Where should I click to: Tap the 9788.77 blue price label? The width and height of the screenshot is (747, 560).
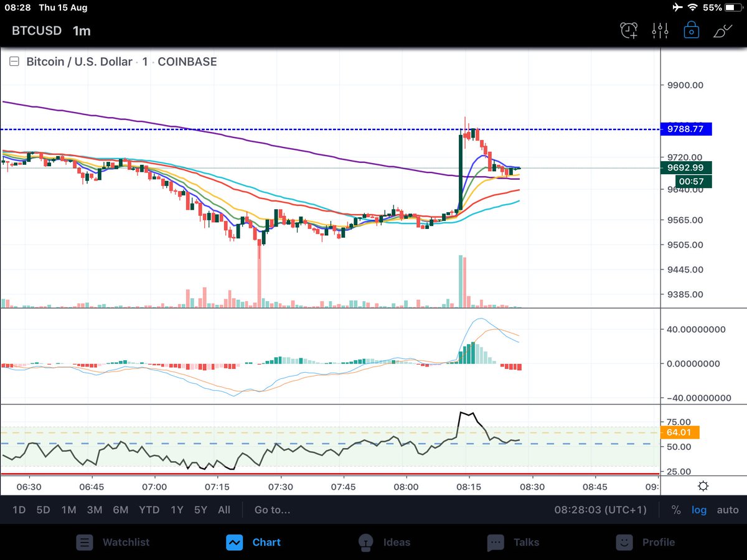point(687,129)
